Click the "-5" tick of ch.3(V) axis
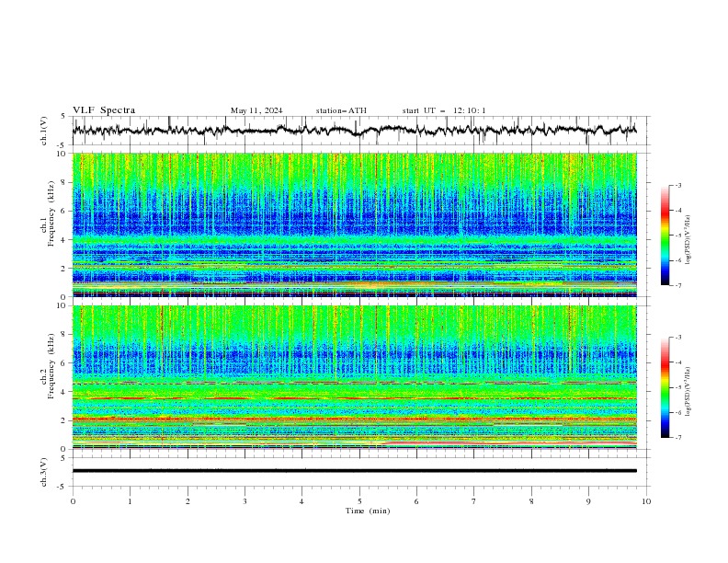The width and height of the screenshot is (728, 563). point(63,487)
